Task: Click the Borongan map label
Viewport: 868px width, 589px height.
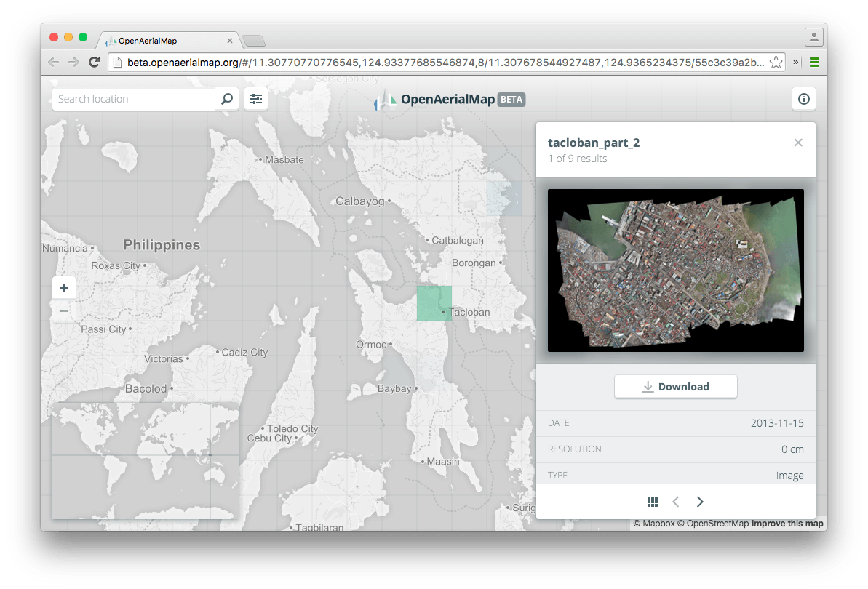Action: pyautogui.click(x=474, y=263)
